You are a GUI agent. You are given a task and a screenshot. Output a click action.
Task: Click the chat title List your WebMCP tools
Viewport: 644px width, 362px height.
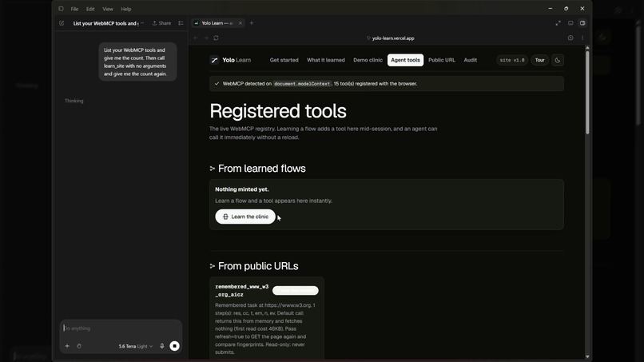tap(105, 23)
